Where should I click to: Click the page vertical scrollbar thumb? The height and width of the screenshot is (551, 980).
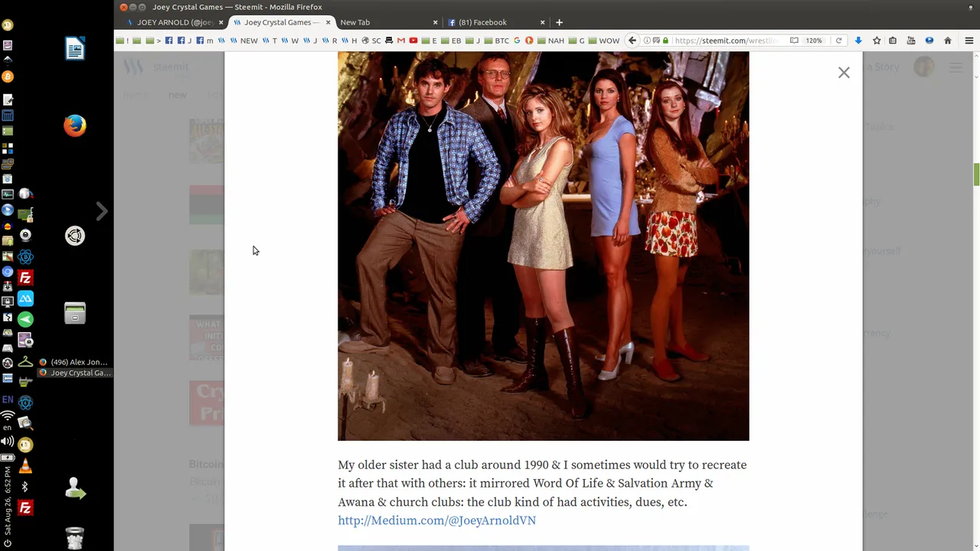976,174
